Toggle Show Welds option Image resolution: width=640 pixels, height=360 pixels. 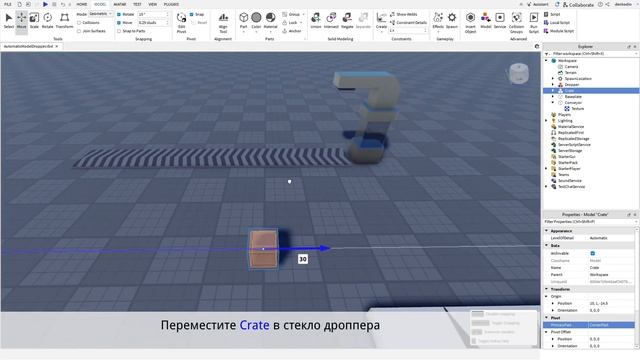403,14
